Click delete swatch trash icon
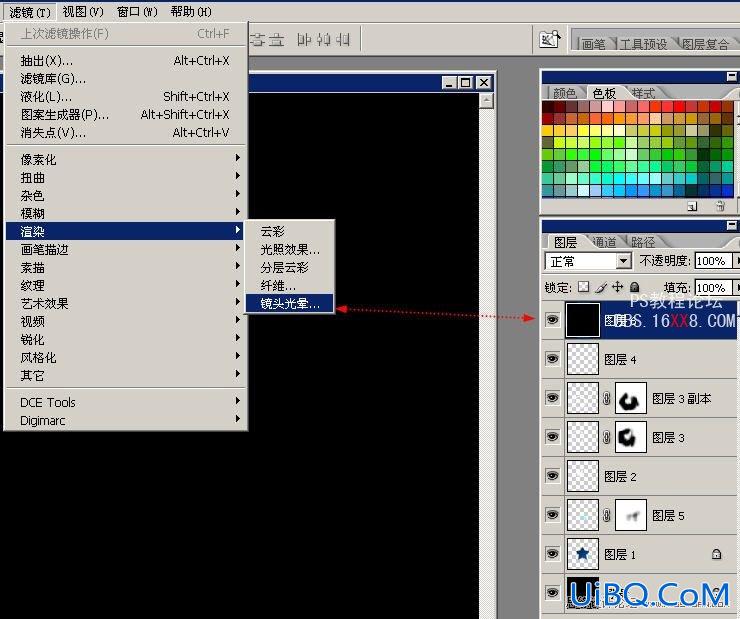Viewport: 740px width, 619px height. 720,206
